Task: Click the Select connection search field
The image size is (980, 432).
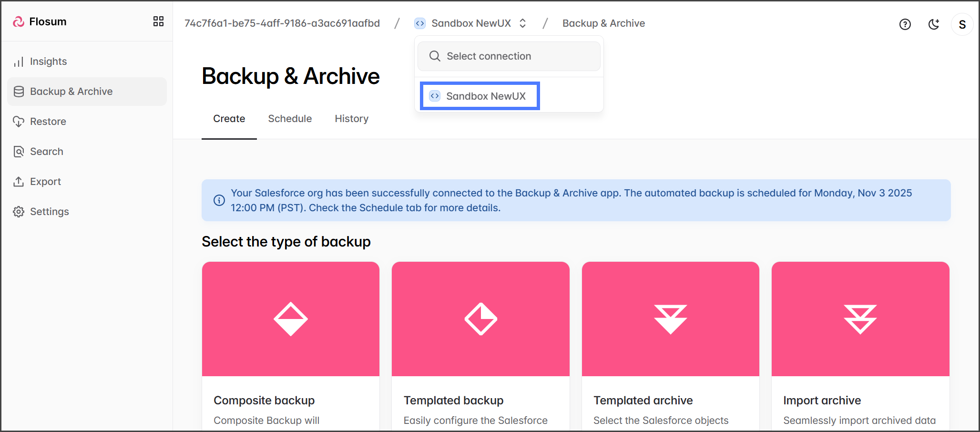Action: coord(509,56)
